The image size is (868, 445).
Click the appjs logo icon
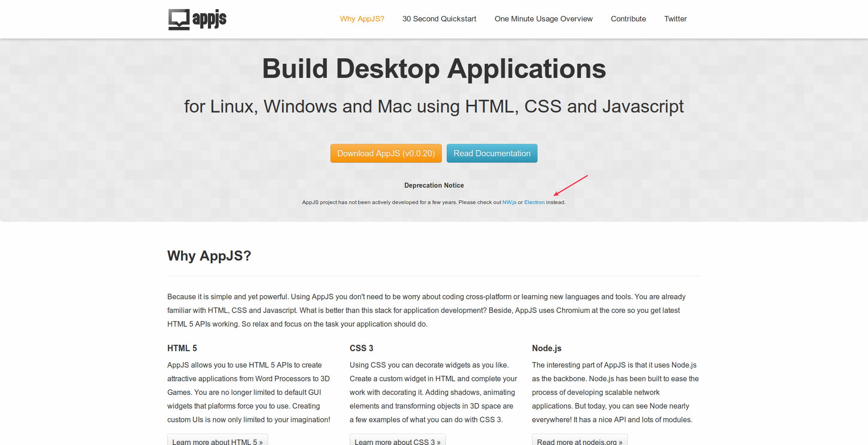[179, 19]
